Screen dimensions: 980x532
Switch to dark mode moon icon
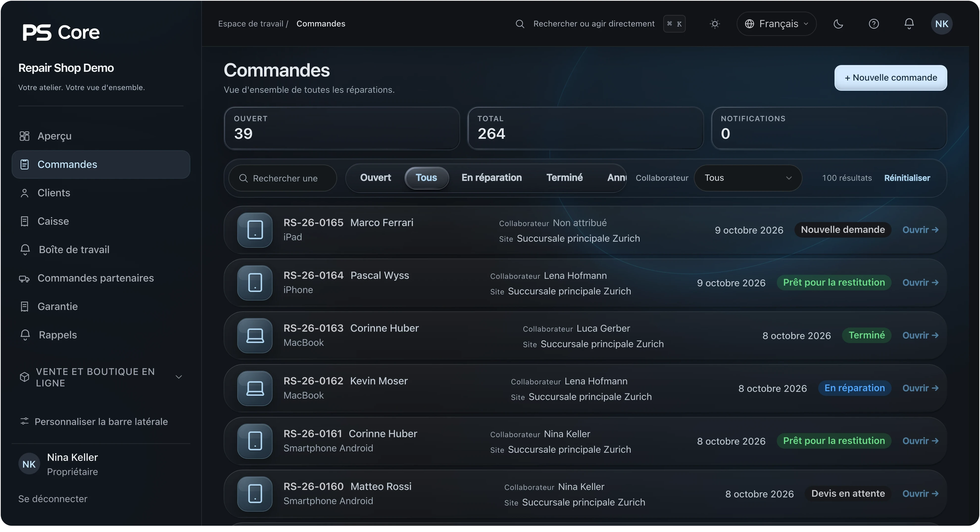pos(838,24)
